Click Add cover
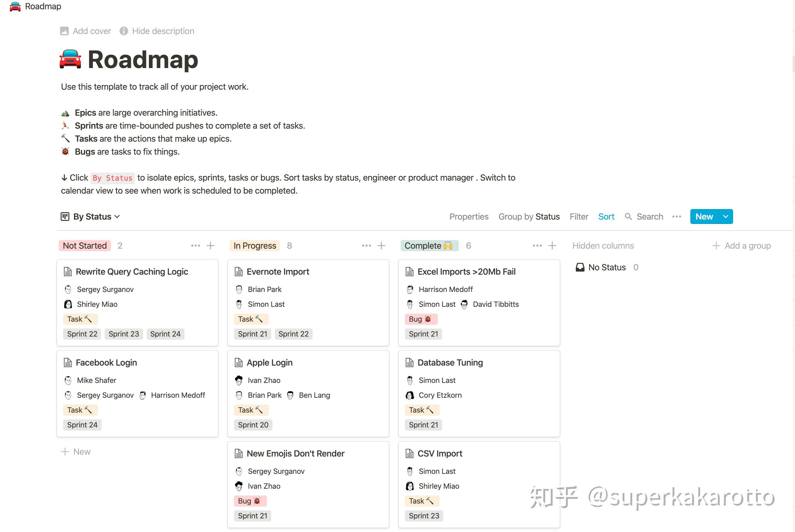The height and width of the screenshot is (532, 795). pyautogui.click(x=85, y=31)
